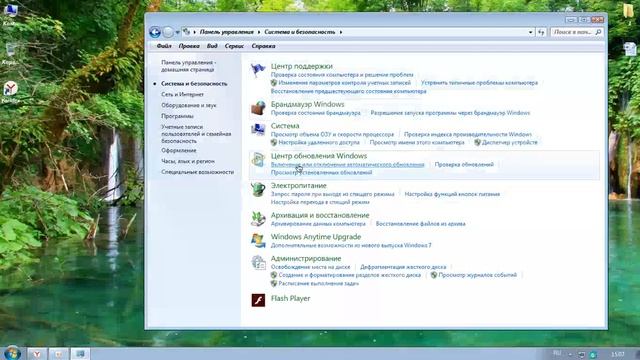Expand the arrow before Панель управления breadcrumb
This screenshot has height=360, width=640.
coord(195,32)
